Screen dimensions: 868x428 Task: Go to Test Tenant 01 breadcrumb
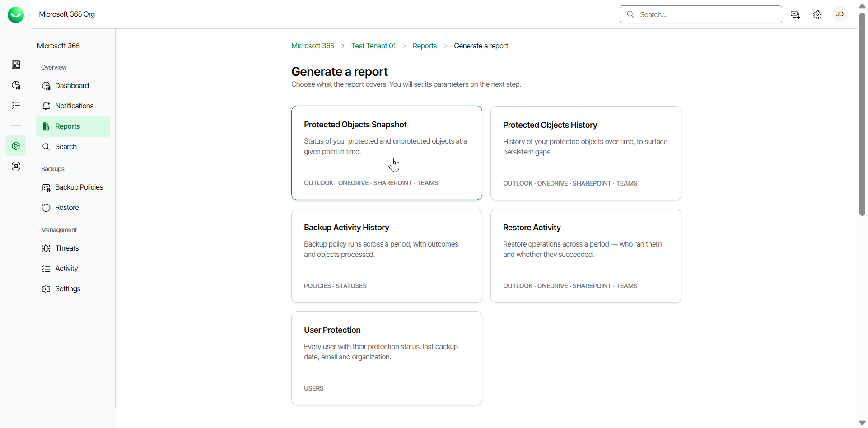[x=373, y=46]
